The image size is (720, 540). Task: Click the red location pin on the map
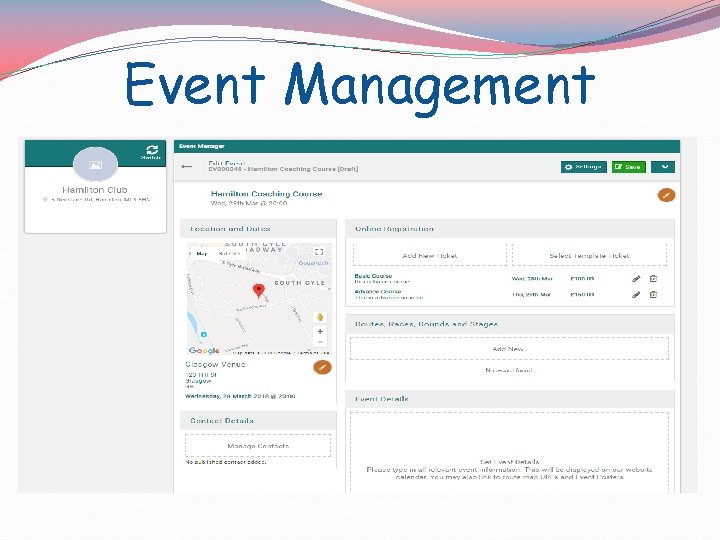[259, 291]
